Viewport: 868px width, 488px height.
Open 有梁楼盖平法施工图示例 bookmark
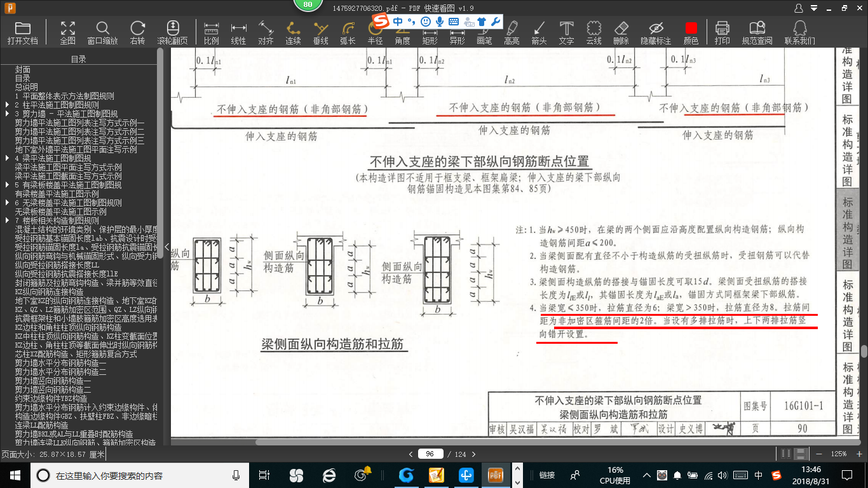coord(57,194)
